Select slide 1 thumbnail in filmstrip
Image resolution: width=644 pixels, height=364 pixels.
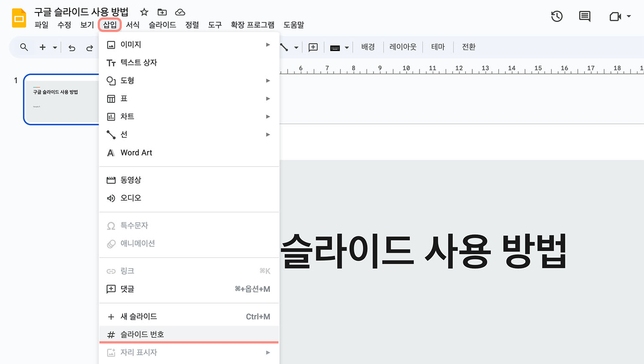click(62, 99)
